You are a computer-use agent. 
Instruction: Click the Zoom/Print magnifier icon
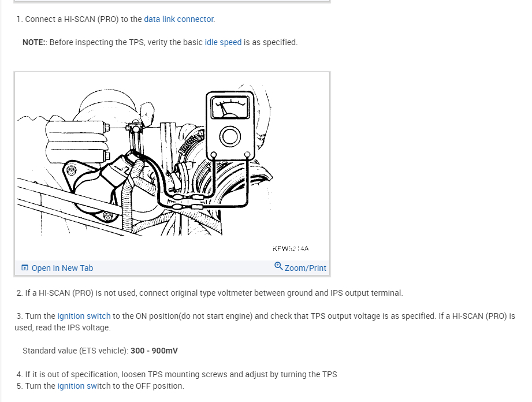click(x=278, y=266)
